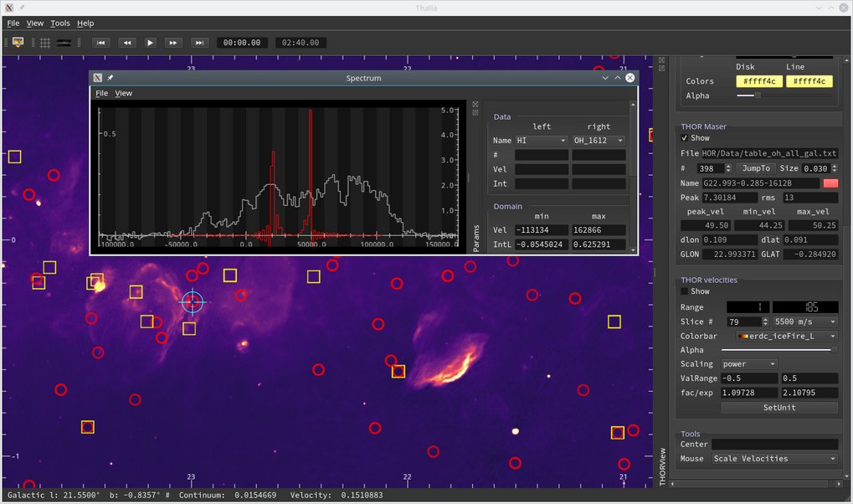Open the Tools menu in main menu bar
Image resolution: width=853 pixels, height=504 pixels.
coord(60,23)
